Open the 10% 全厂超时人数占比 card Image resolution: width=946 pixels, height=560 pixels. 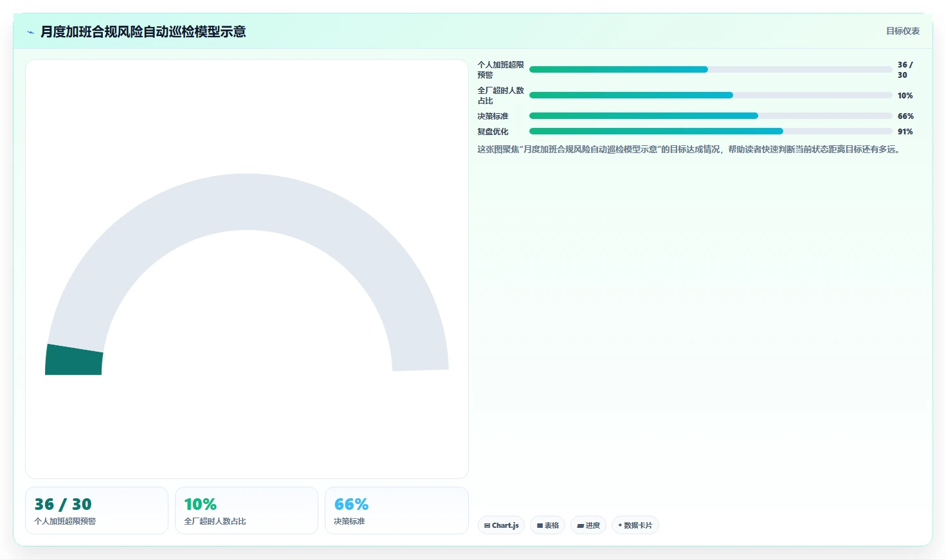[246, 510]
